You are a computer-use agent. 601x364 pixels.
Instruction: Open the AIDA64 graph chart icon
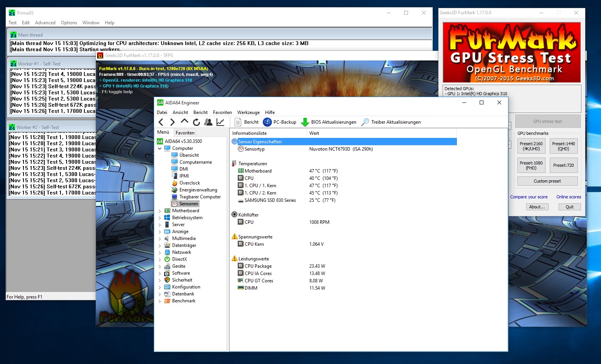click(220, 122)
